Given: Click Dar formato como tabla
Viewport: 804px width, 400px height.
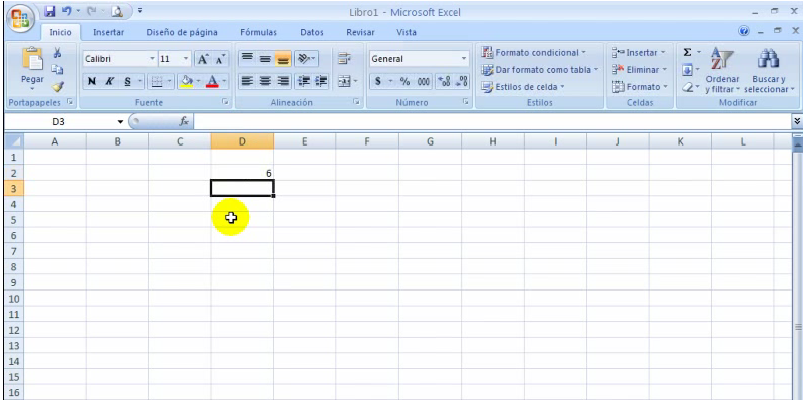Looking at the screenshot, I should click(x=540, y=70).
